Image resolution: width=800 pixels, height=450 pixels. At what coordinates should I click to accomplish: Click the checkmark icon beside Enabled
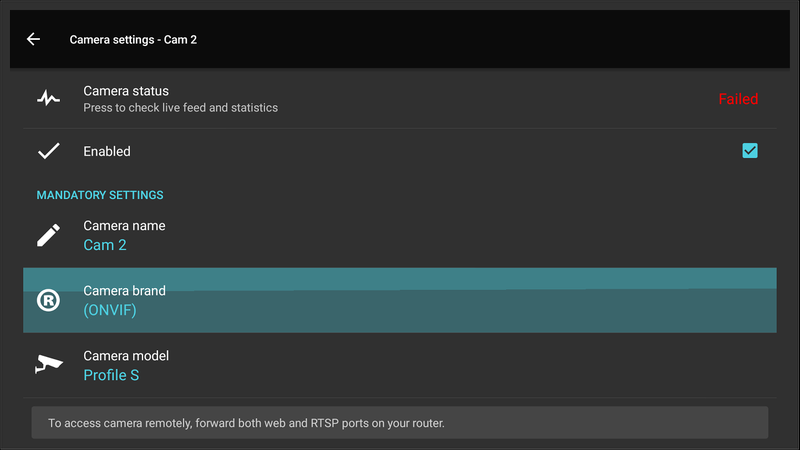tap(48, 151)
